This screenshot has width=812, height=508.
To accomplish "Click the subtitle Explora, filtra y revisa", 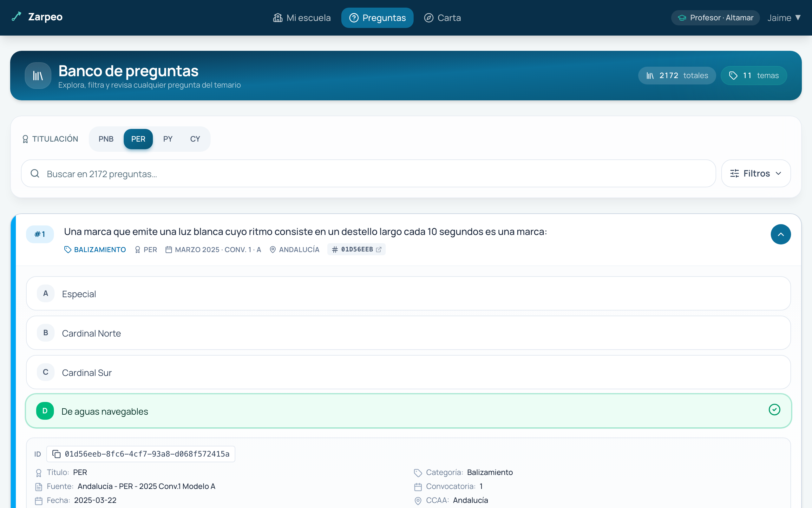I will tap(150, 85).
